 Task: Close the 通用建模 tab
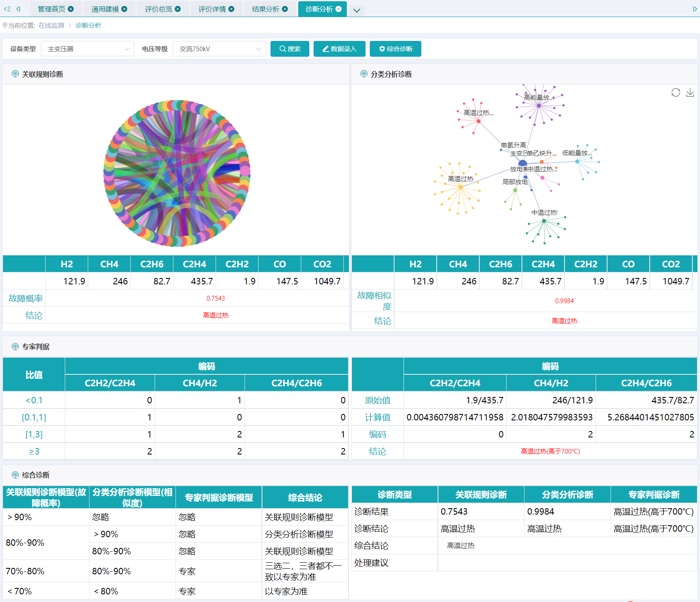tap(124, 9)
